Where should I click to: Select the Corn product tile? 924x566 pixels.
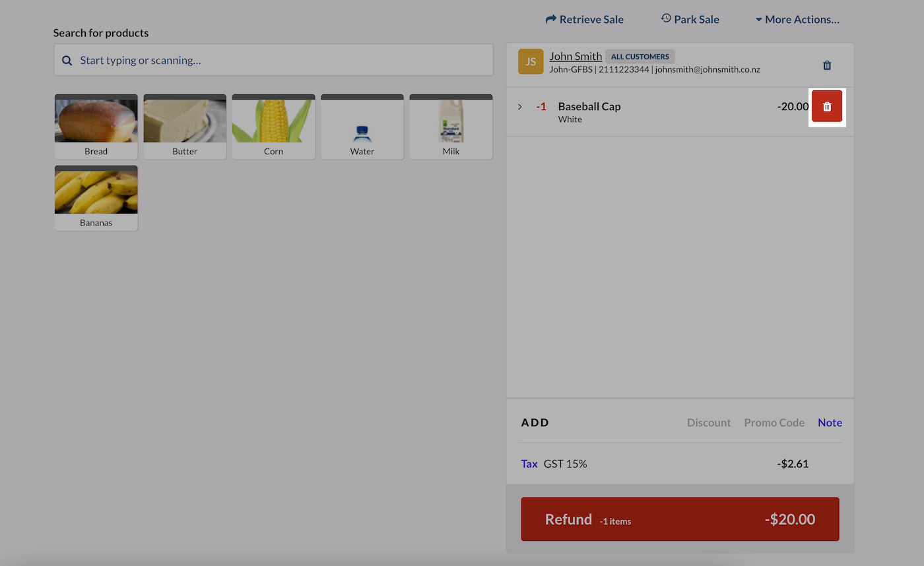(x=273, y=126)
